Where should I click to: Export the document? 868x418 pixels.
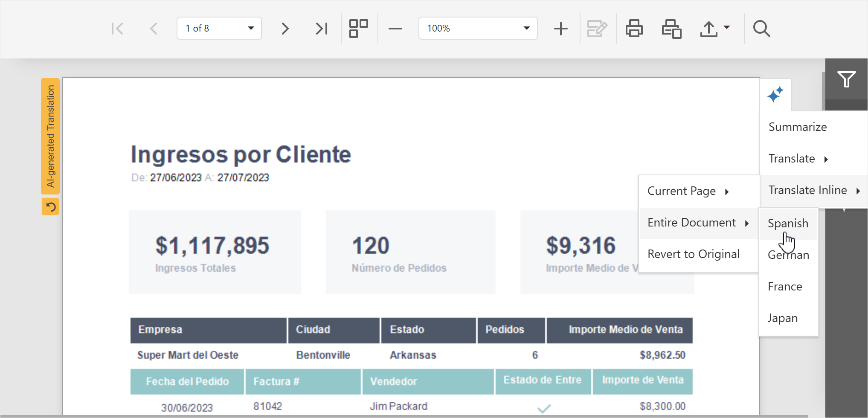click(708, 28)
